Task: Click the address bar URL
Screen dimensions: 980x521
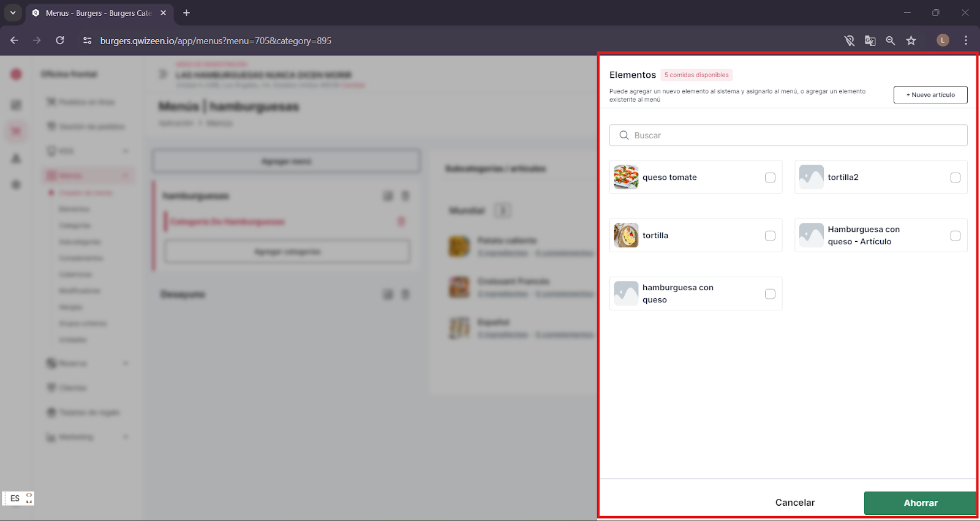Action: pyautogui.click(x=216, y=41)
